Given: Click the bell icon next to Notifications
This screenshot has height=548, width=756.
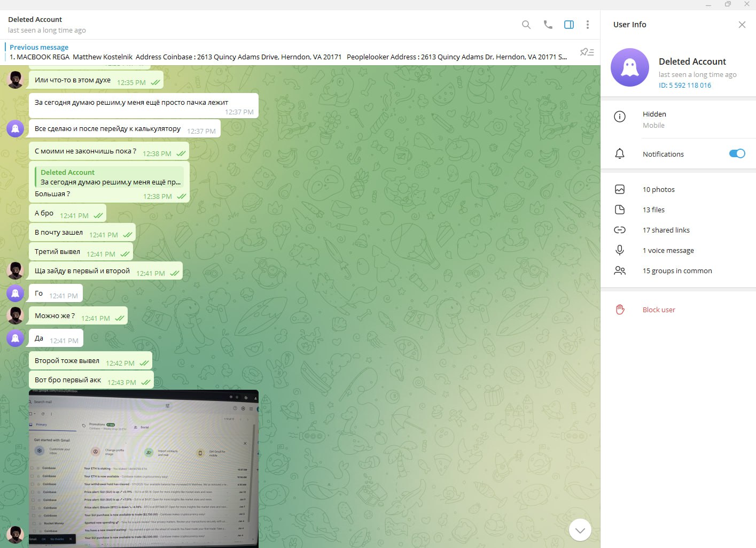Looking at the screenshot, I should click(x=620, y=154).
